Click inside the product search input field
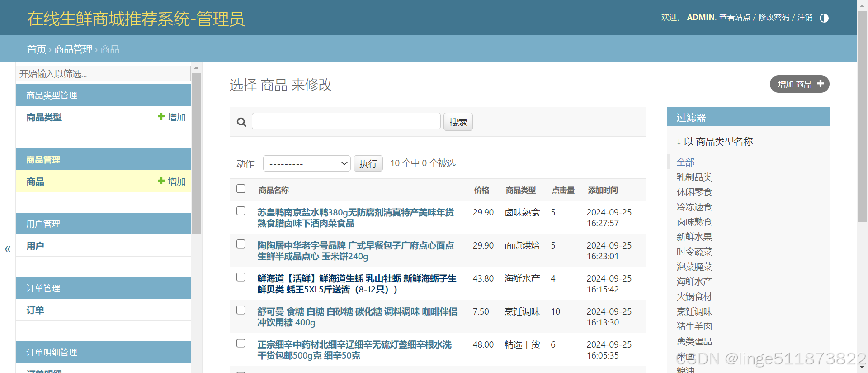The image size is (868, 373). pos(346,121)
